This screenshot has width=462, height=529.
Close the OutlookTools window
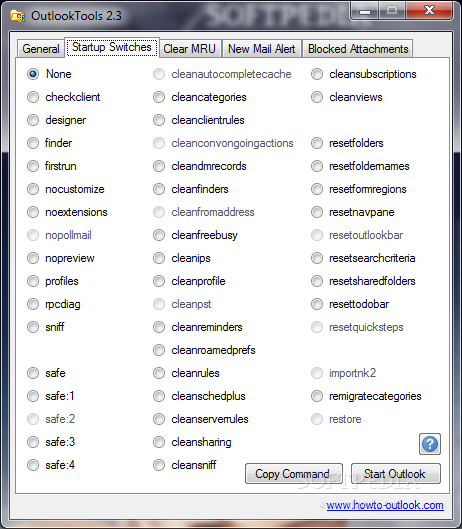[429, 10]
